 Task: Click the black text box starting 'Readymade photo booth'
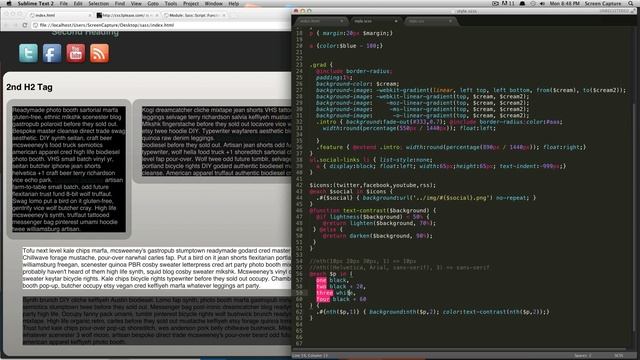tap(69, 169)
